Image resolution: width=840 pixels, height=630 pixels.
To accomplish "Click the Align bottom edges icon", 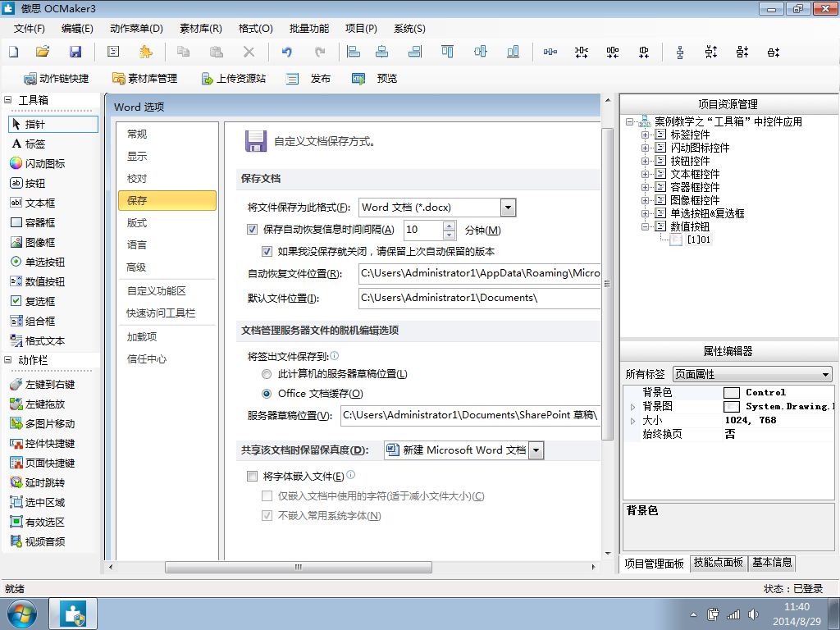I will click(513, 52).
